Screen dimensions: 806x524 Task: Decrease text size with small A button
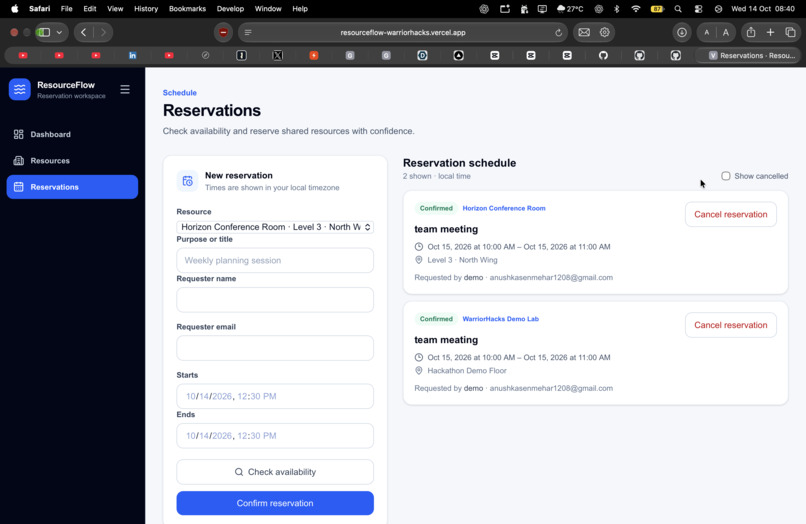pos(707,32)
